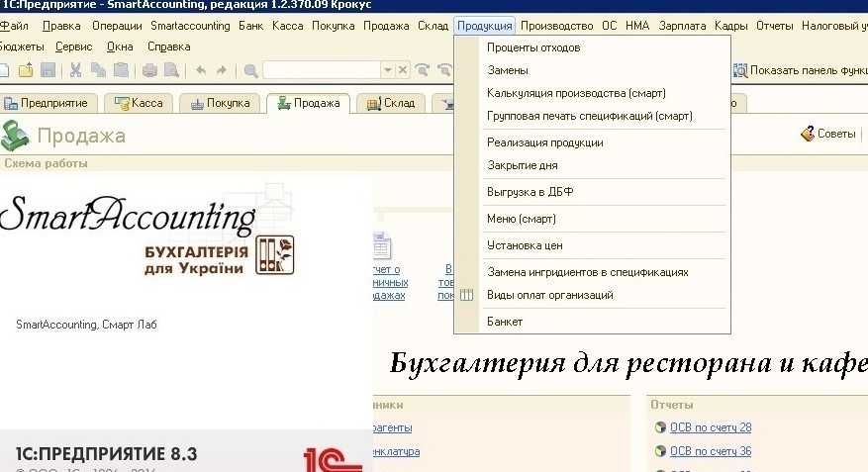The height and width of the screenshot is (472, 868).
Task: Click the Paste clipboard icon
Action: click(x=121, y=70)
